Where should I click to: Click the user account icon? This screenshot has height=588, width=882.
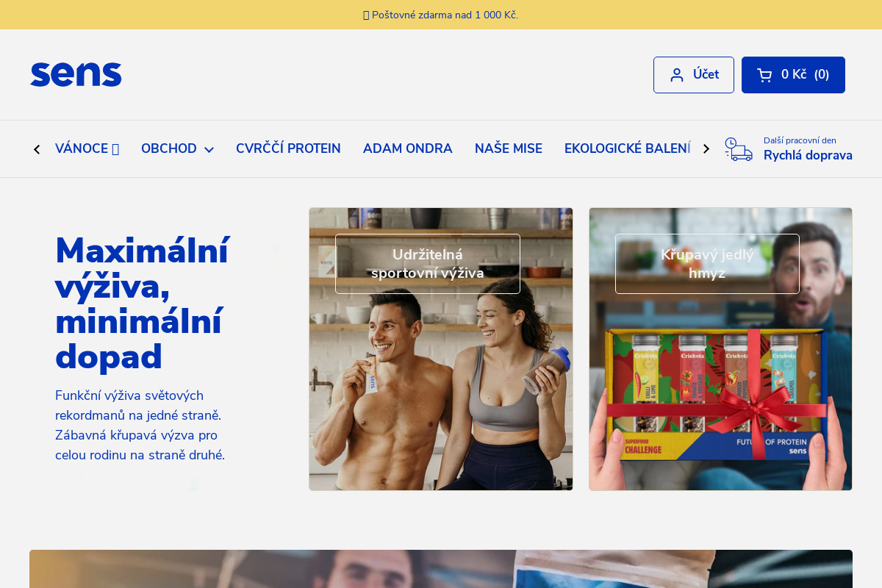pyautogui.click(x=677, y=75)
